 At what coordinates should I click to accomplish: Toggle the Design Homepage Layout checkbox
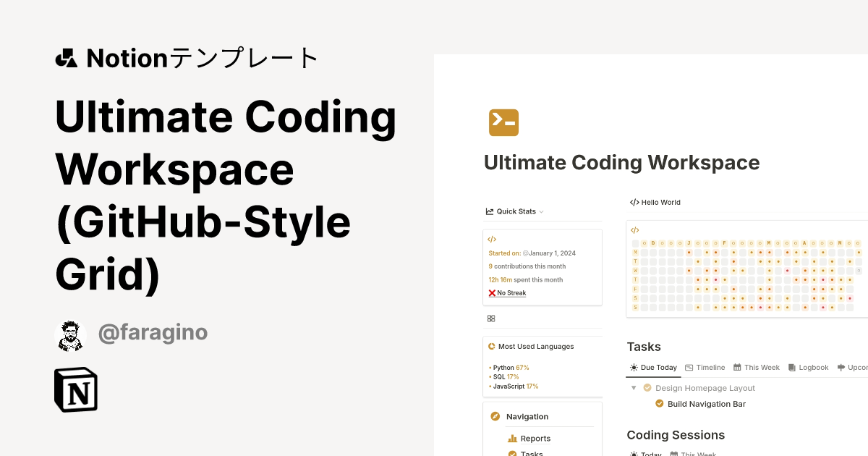(x=649, y=388)
